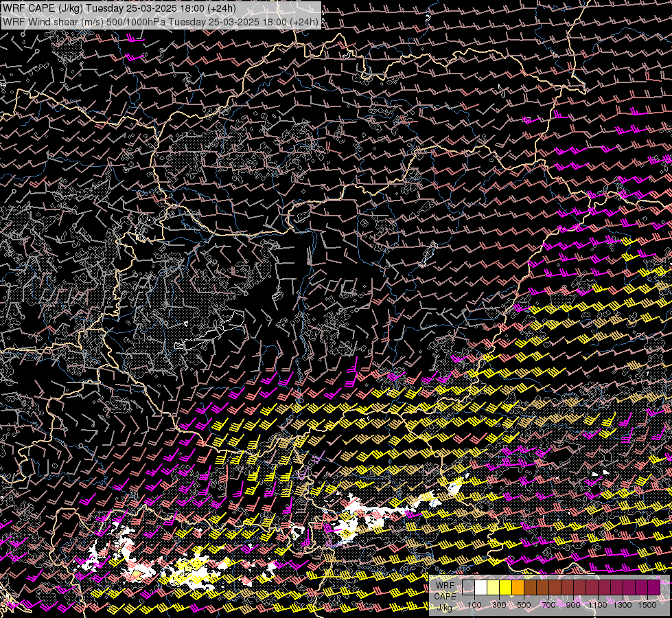The height and width of the screenshot is (618, 672).
Task: Click the legend label WRF
Action: click(x=445, y=586)
